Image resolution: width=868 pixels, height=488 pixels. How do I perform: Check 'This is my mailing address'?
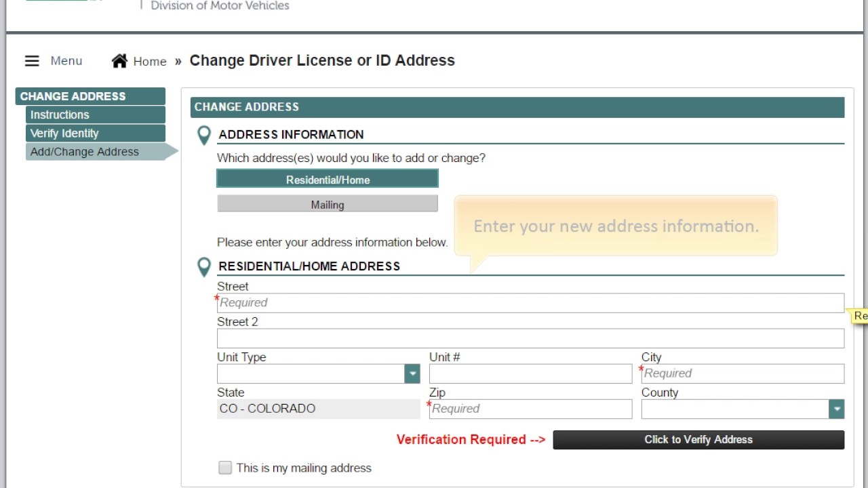click(x=225, y=468)
